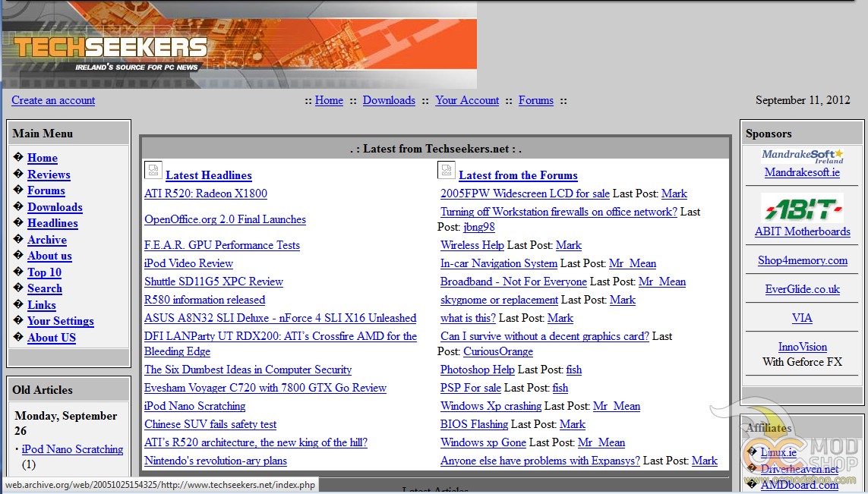Go to Home in top navigation
This screenshot has height=494, width=868.
[x=329, y=100]
